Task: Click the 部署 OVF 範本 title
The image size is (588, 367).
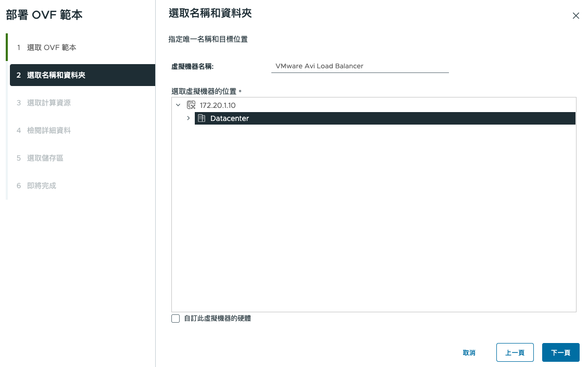Action: (44, 15)
